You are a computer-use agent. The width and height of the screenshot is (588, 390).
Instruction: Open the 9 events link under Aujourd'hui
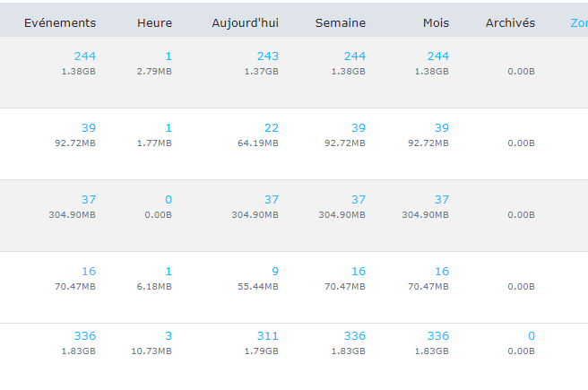point(275,272)
